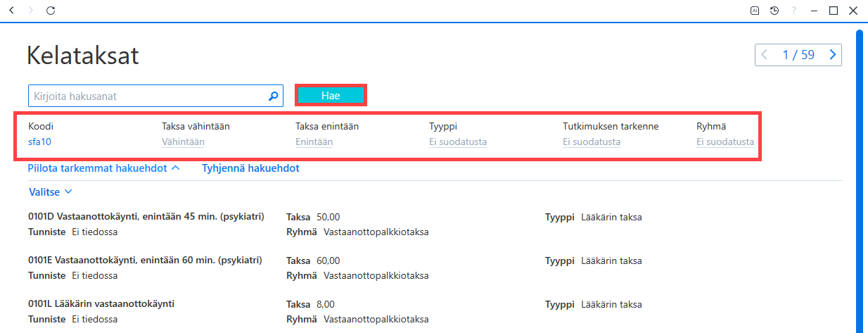The height and width of the screenshot is (333, 868).
Task: Click the Hae search button
Action: coord(331,96)
